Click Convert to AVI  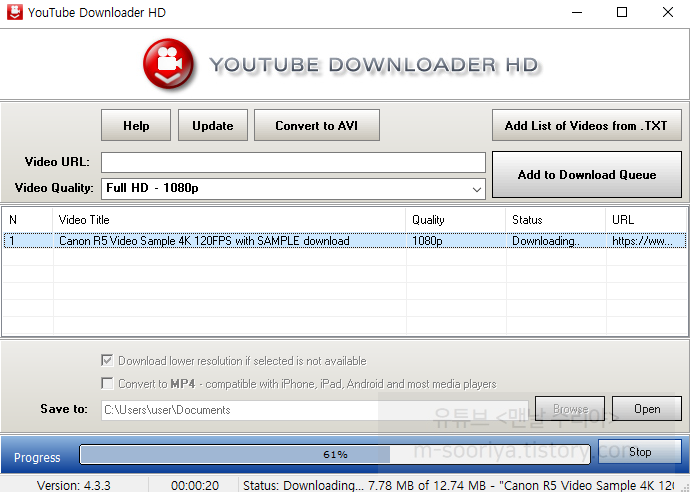[x=317, y=125]
